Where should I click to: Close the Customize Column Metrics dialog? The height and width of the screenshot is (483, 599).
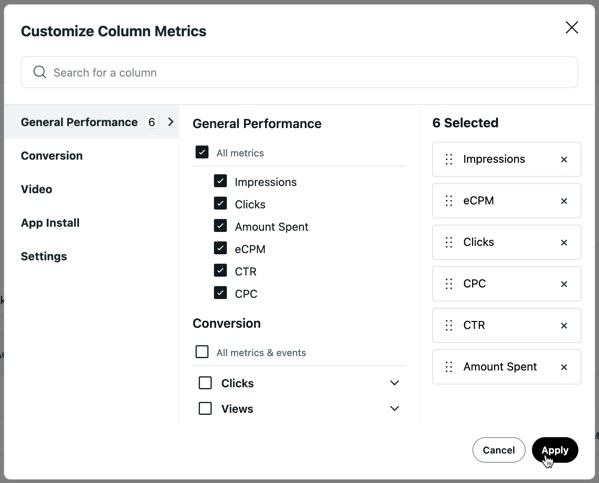(x=571, y=28)
